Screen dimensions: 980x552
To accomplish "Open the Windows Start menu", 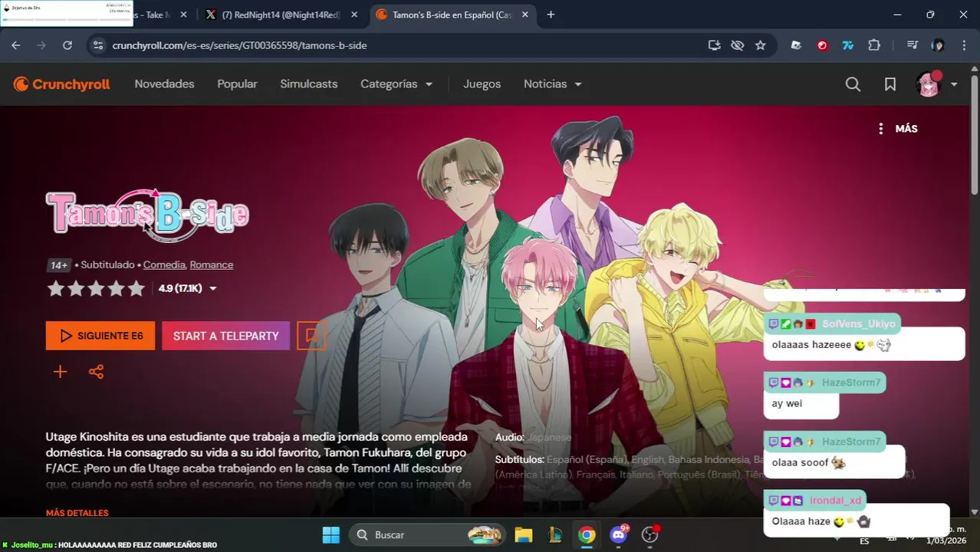I will point(331,534).
